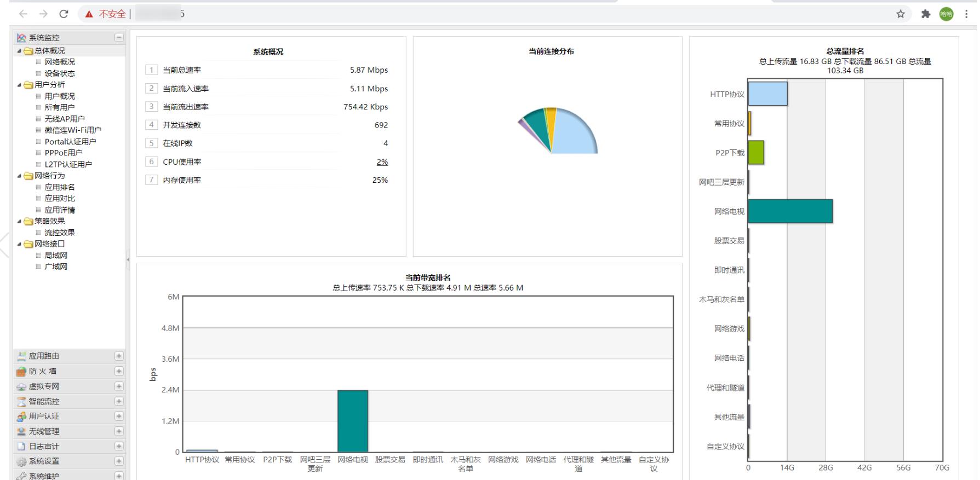Expand the 虚拟专网 panel plus button
The width and height of the screenshot is (980, 480).
[x=119, y=386]
